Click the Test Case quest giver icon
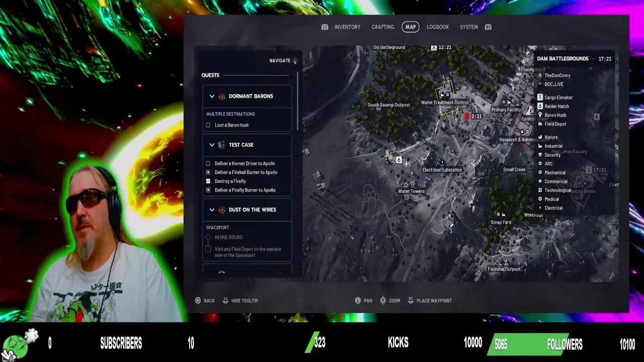 222,145
